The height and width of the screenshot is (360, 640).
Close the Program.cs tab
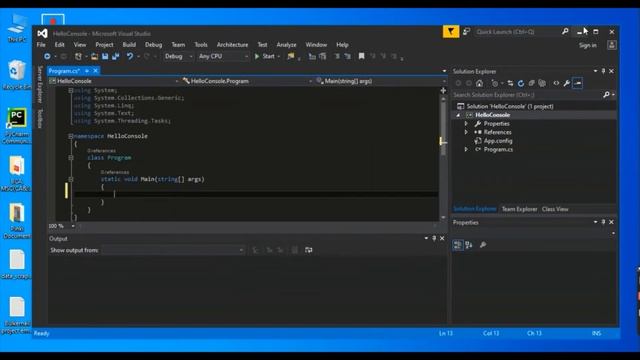click(x=96, y=71)
